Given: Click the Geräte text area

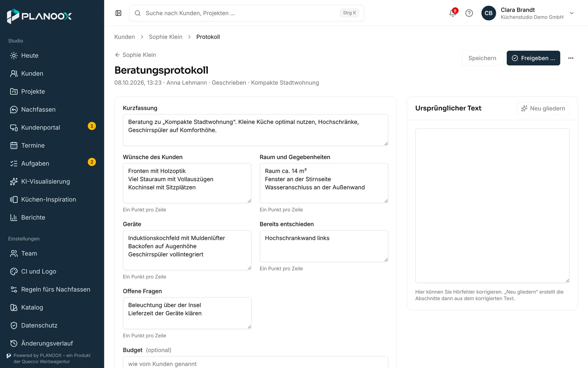Looking at the screenshot, I should click(187, 250).
